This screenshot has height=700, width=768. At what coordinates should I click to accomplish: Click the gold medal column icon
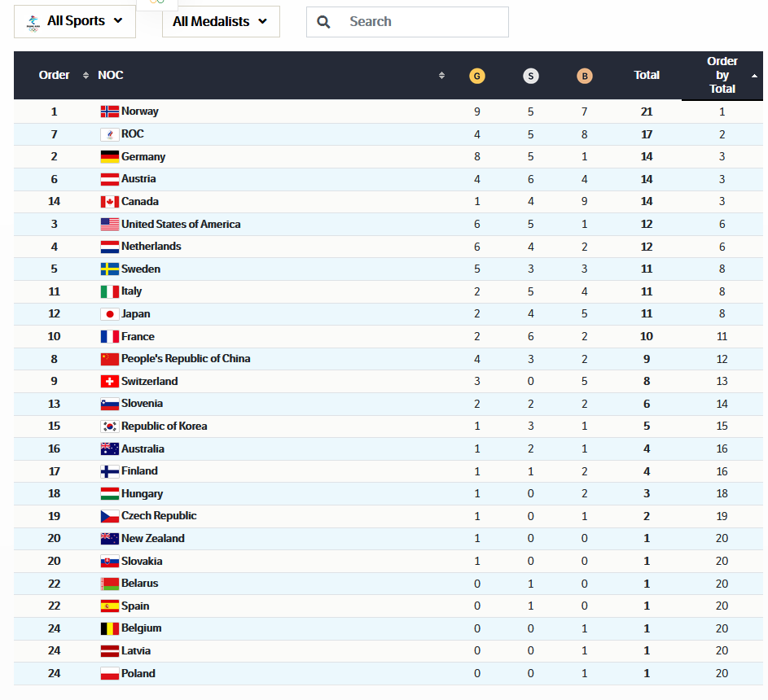[x=477, y=76]
